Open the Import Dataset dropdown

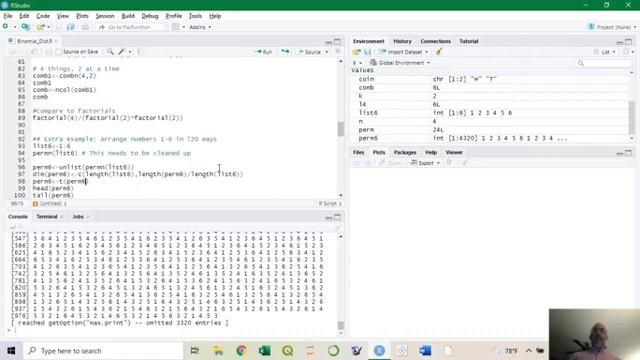click(403, 52)
